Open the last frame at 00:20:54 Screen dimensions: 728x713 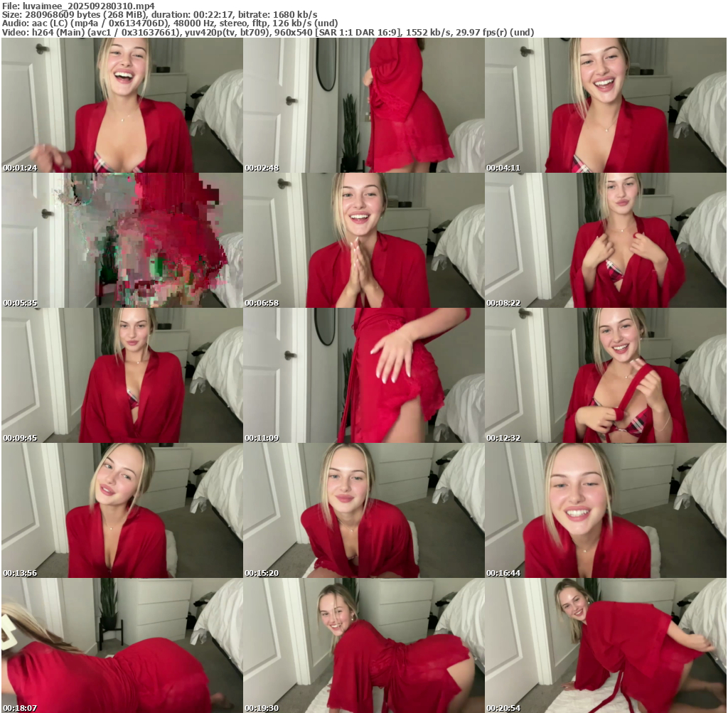[x=605, y=645]
